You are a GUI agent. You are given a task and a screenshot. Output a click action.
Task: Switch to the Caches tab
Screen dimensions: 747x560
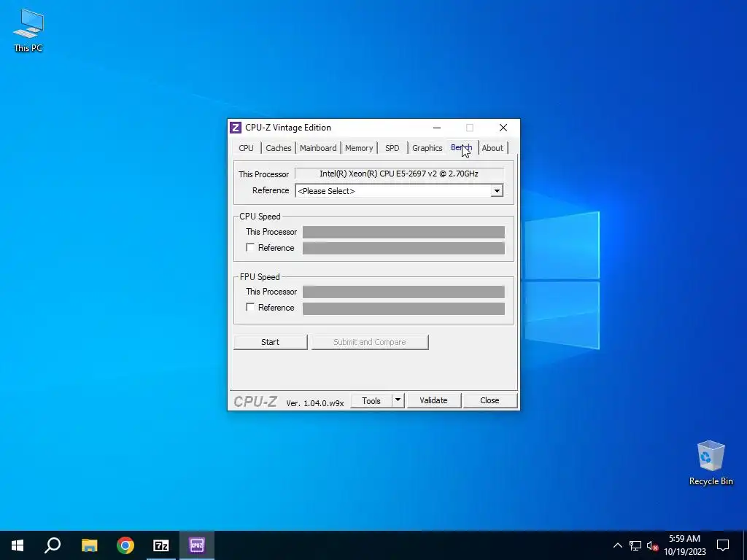[x=278, y=148]
